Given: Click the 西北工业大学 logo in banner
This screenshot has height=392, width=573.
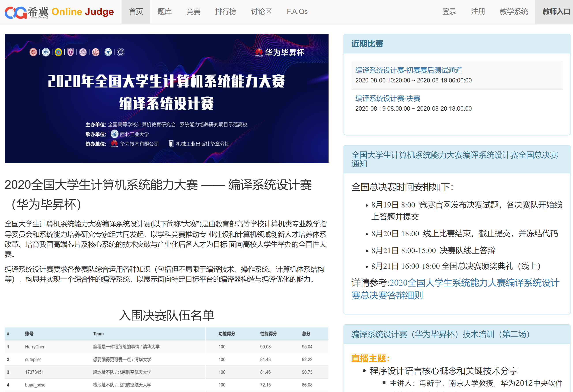Looking at the screenshot, I should 115,134.
